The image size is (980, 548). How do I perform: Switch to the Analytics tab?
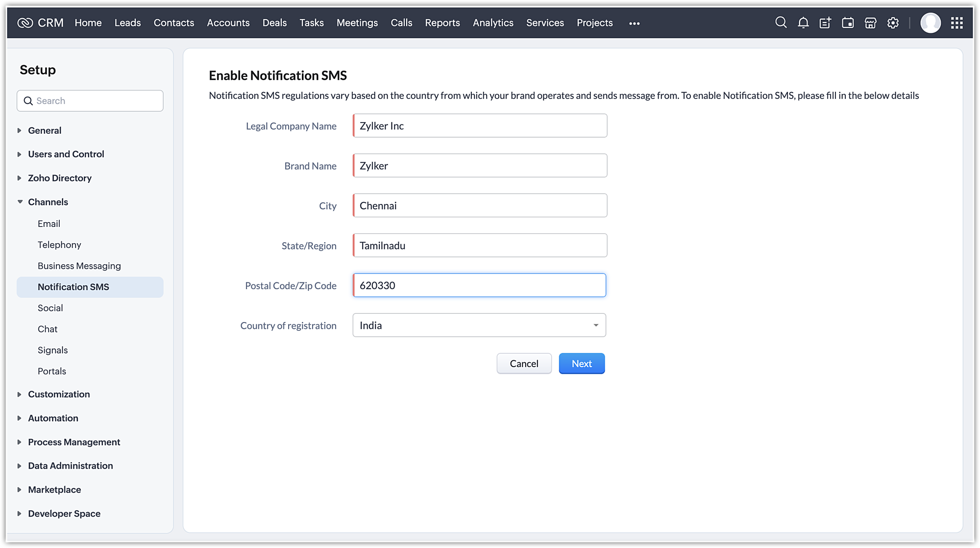coord(492,23)
